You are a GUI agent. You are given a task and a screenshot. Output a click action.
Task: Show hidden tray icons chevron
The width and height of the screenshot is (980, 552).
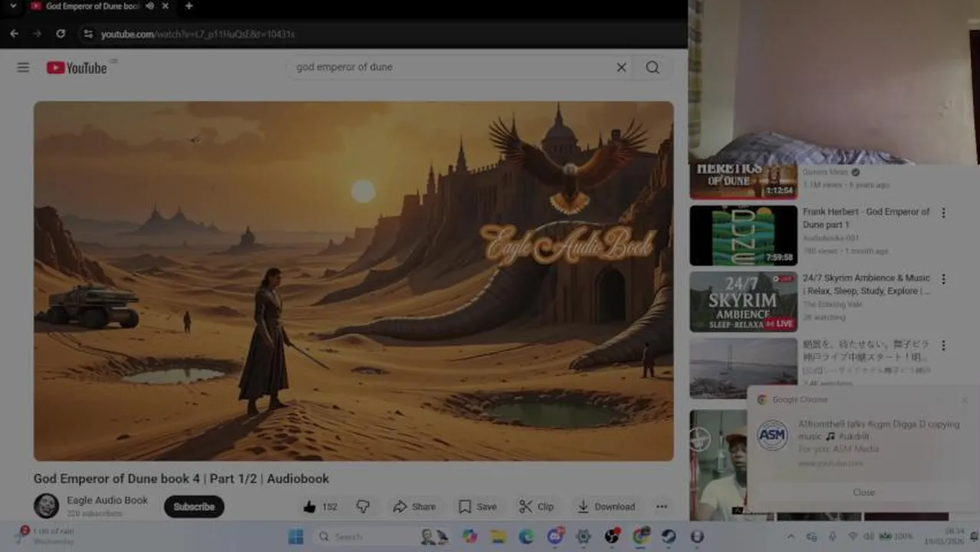[x=791, y=537]
